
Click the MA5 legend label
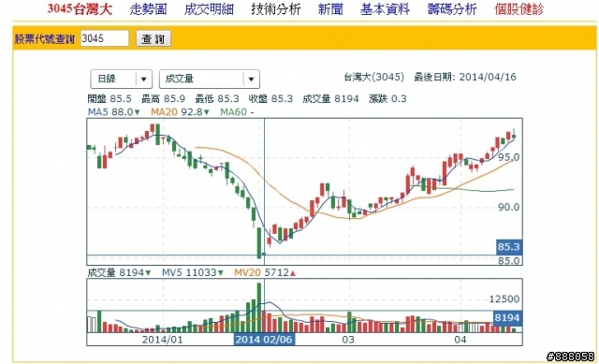[x=98, y=112]
